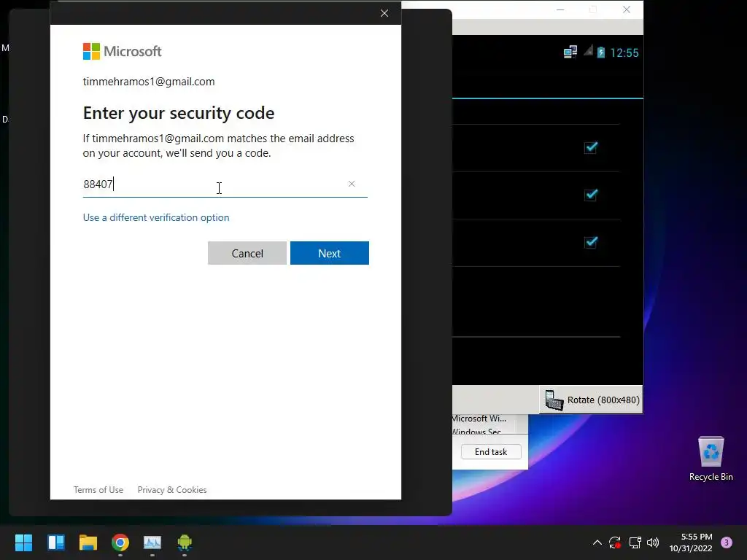The height and width of the screenshot is (560, 747).
Task: Minimize the emulator window
Action: point(560,9)
